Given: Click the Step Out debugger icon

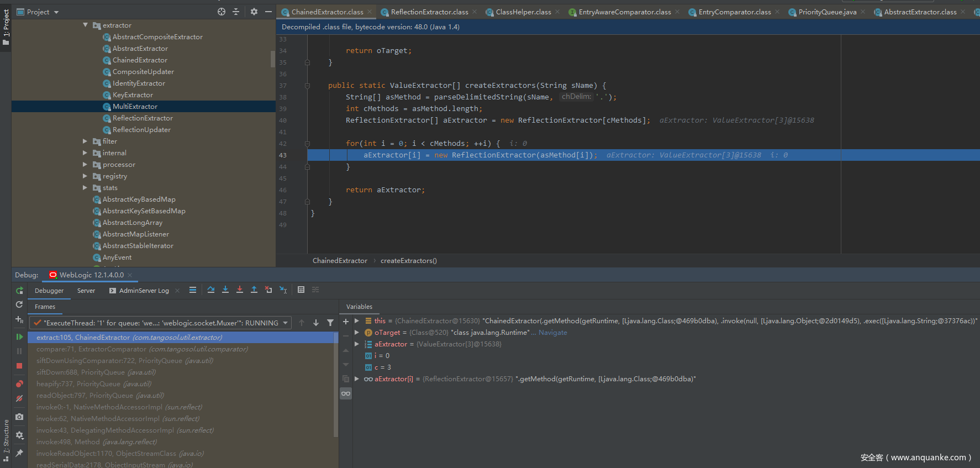Looking at the screenshot, I should [x=254, y=290].
